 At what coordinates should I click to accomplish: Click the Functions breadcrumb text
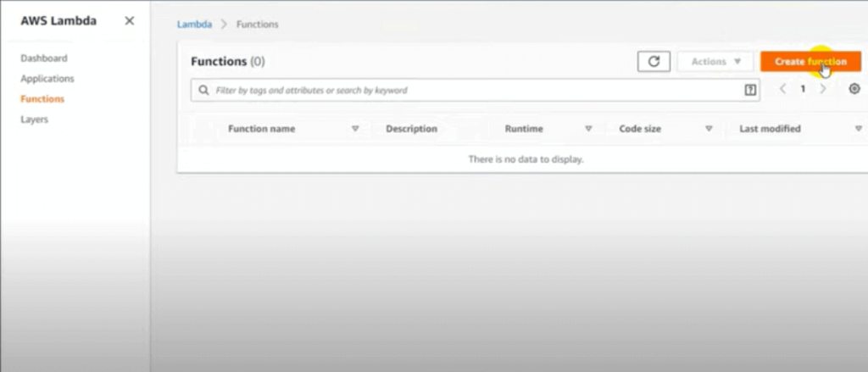click(258, 25)
